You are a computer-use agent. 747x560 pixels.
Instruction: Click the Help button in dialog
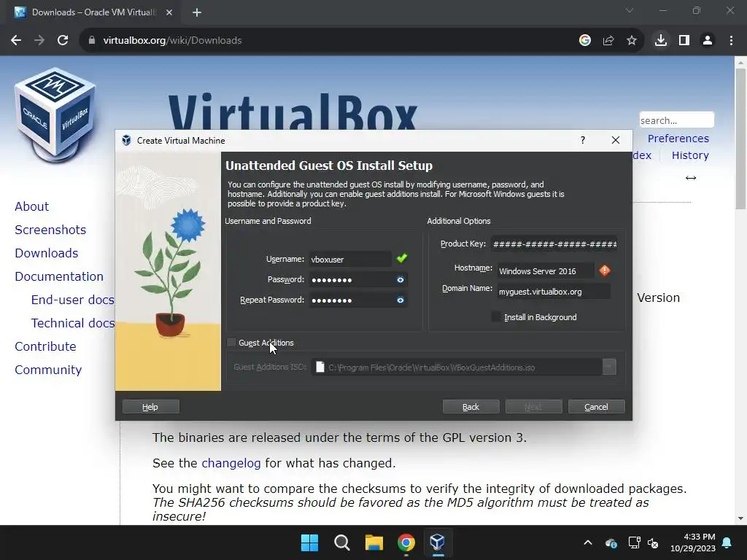coord(150,407)
